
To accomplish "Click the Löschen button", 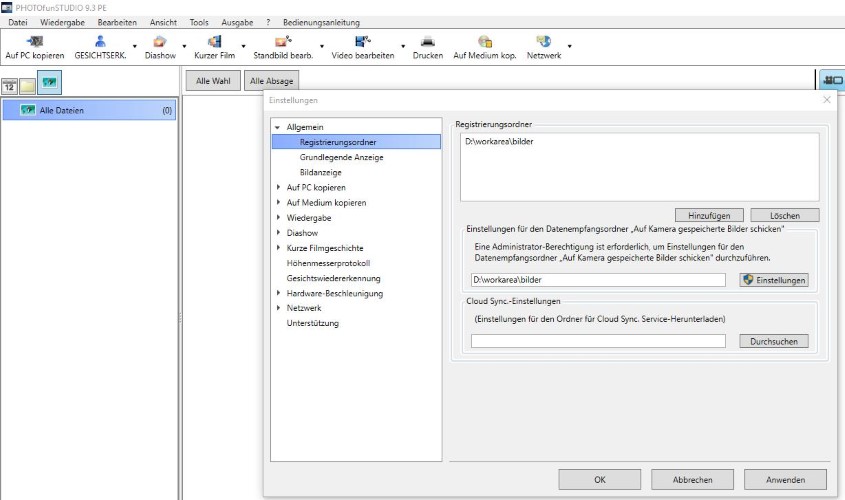I will point(785,216).
